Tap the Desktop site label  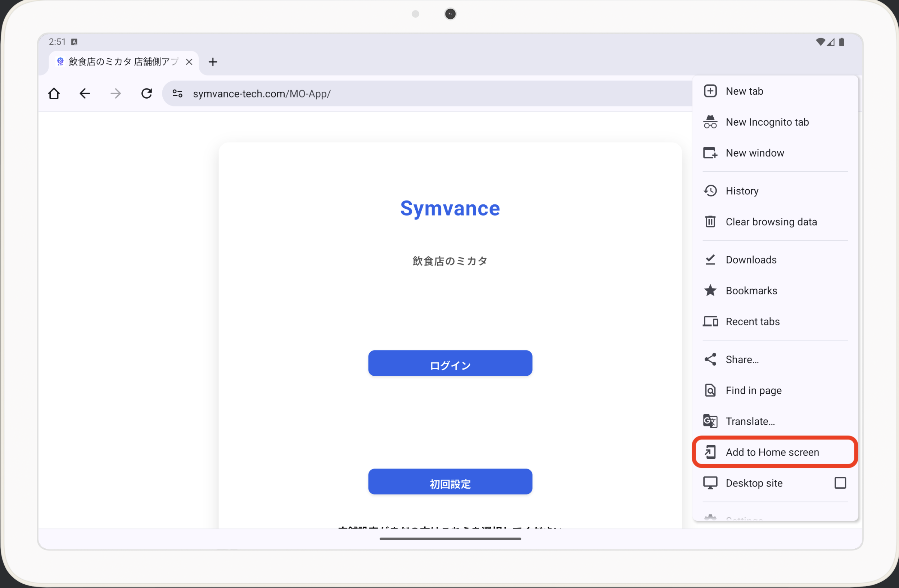[x=754, y=483]
